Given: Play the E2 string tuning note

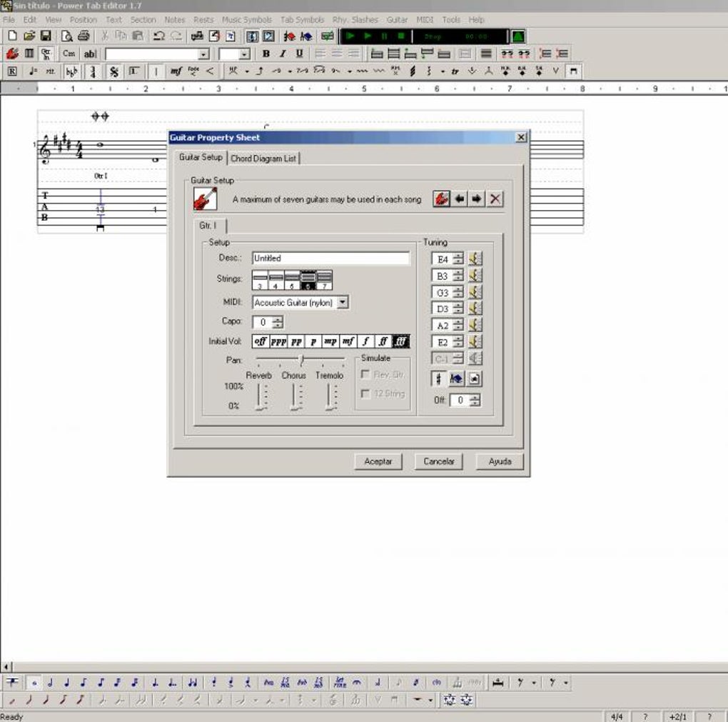Looking at the screenshot, I should tap(475, 342).
